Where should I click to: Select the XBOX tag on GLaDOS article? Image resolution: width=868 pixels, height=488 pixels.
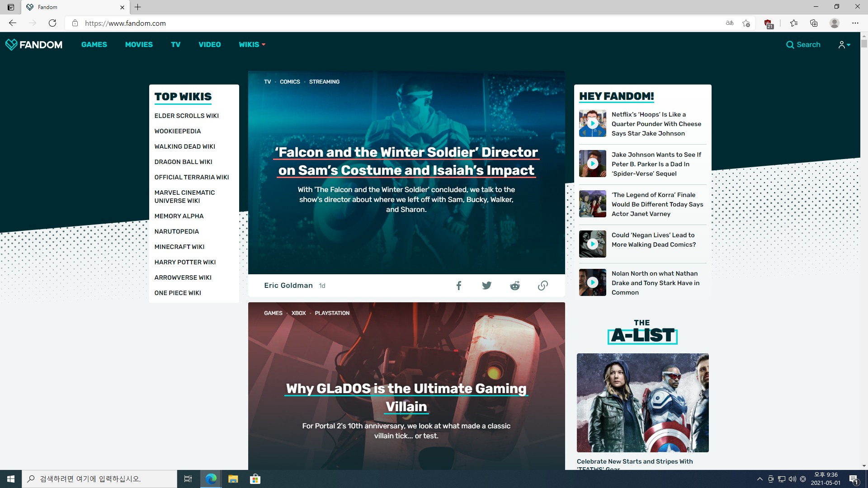pyautogui.click(x=298, y=313)
